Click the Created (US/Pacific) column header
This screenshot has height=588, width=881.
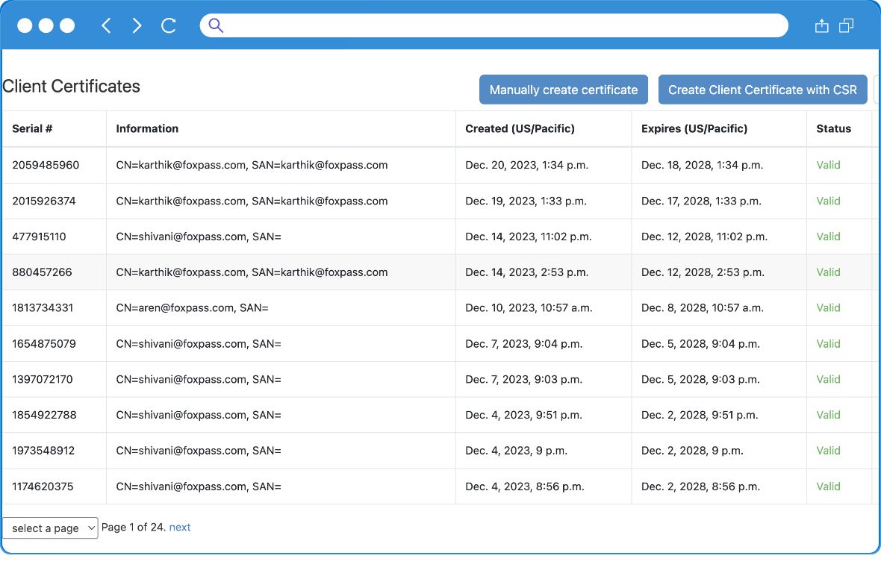coord(520,128)
